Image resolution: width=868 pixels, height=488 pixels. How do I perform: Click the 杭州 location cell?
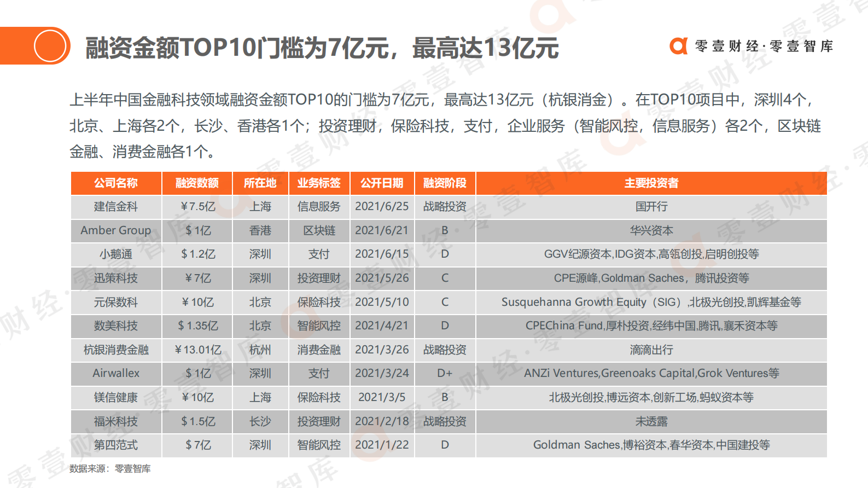coord(260,350)
